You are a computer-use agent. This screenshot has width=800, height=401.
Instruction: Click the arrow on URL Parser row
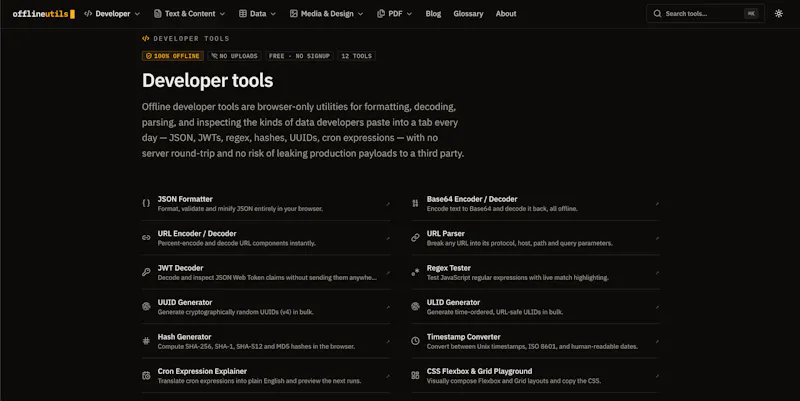pos(657,238)
